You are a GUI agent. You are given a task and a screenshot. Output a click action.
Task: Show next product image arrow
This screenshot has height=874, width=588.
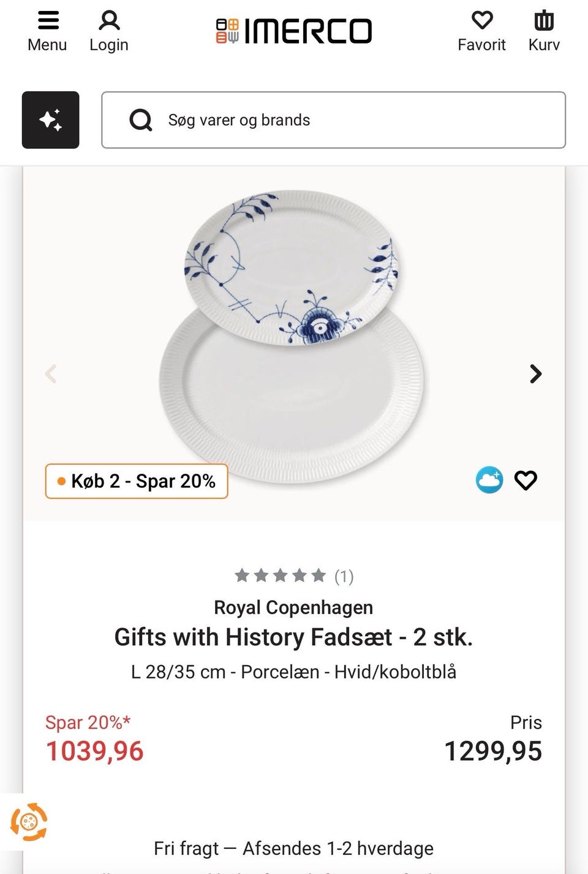535,374
